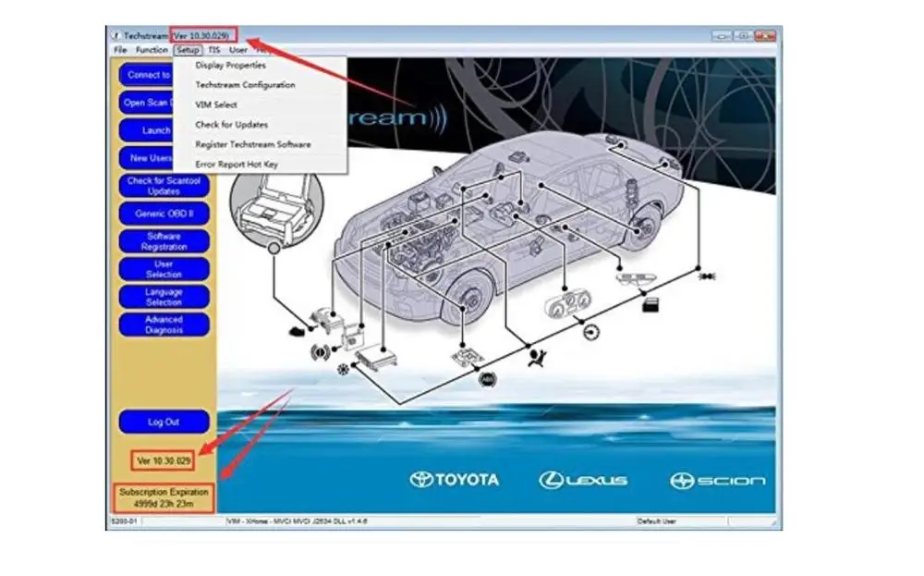This screenshot has height=576, width=924.
Task: Click the instrument cluster gauges icon
Action: click(x=567, y=305)
